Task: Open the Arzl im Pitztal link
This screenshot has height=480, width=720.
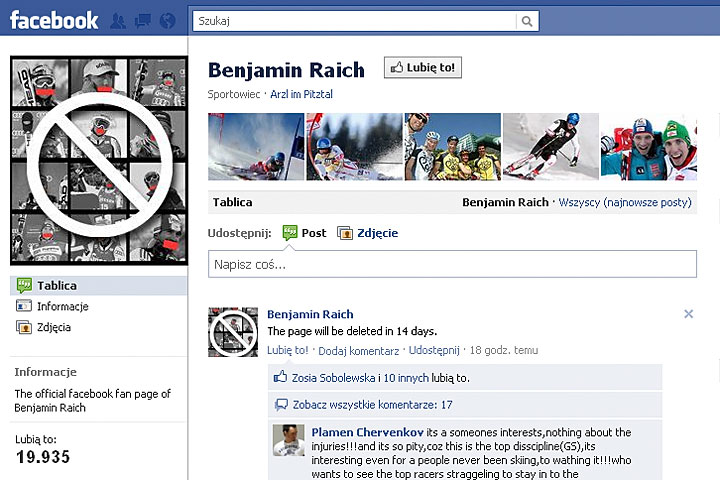Action: 301,94
